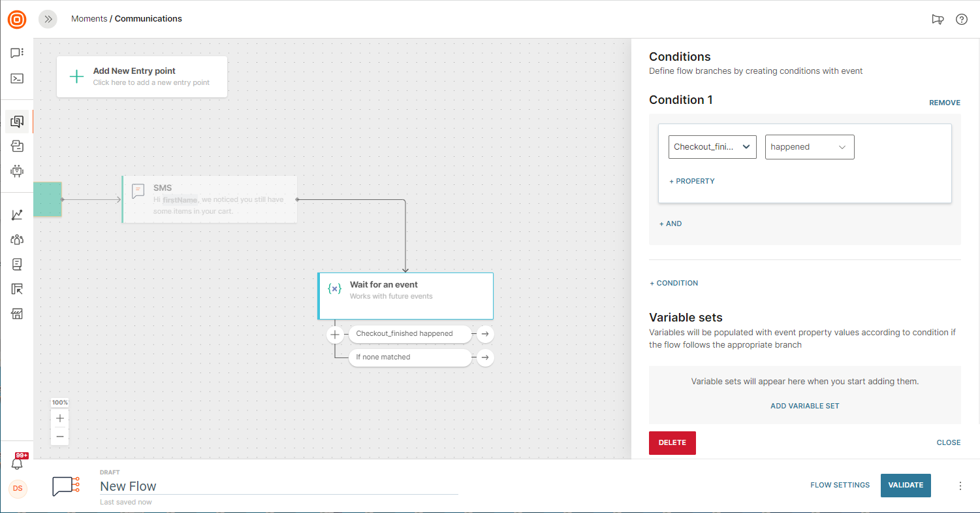
Task: Open the notifications bell icon
Action: 18,463
